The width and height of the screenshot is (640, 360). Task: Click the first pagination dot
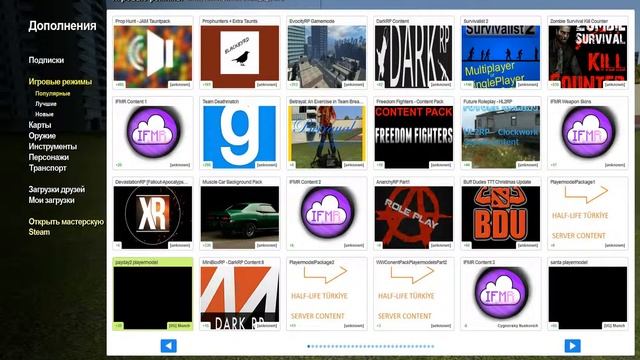[309, 347]
